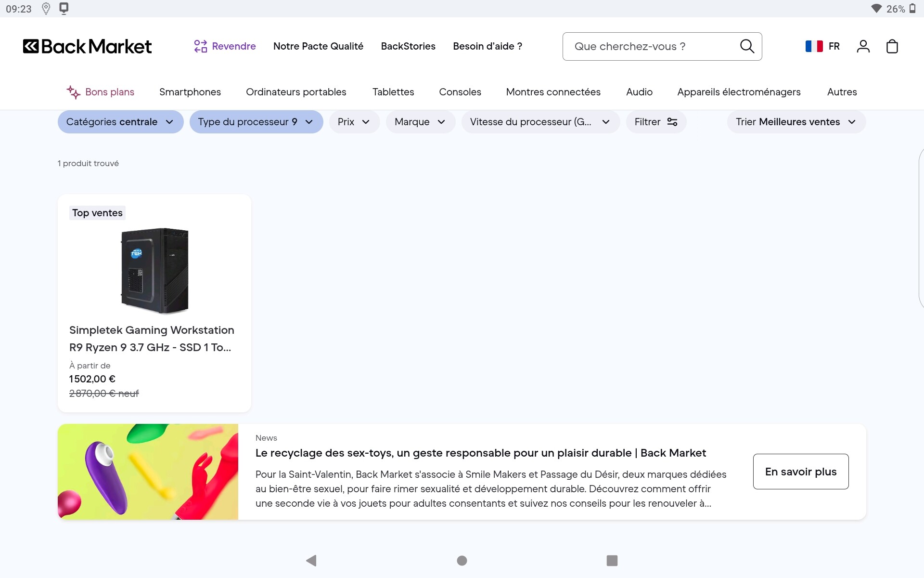Click the Back Market logo
The height and width of the screenshot is (578, 924).
coord(87,46)
